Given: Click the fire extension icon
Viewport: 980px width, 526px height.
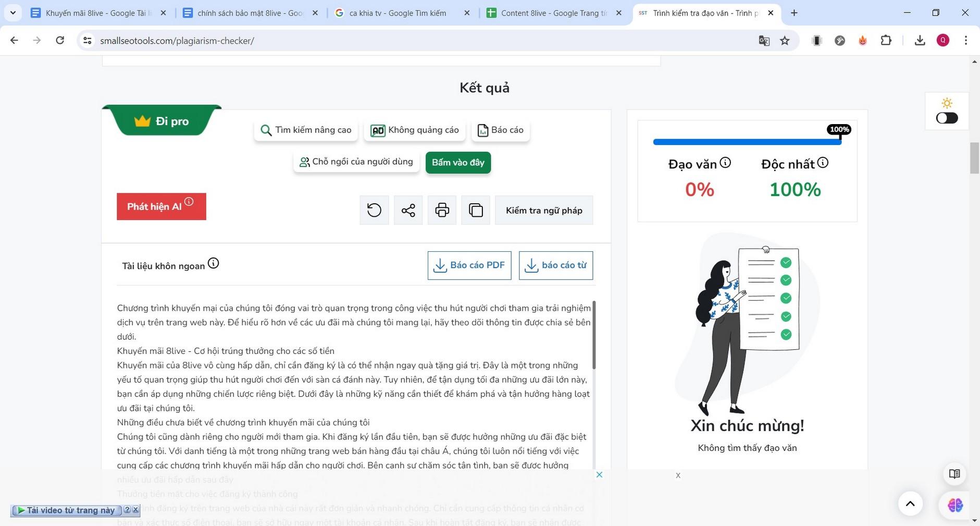Looking at the screenshot, I should pyautogui.click(x=863, y=40).
